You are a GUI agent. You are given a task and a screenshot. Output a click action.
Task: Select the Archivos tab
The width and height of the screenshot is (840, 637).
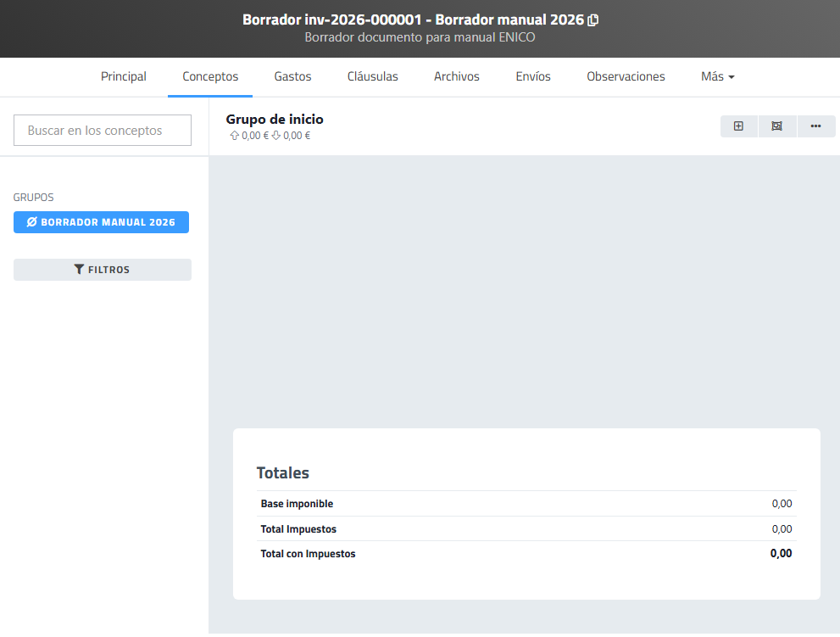click(x=456, y=76)
